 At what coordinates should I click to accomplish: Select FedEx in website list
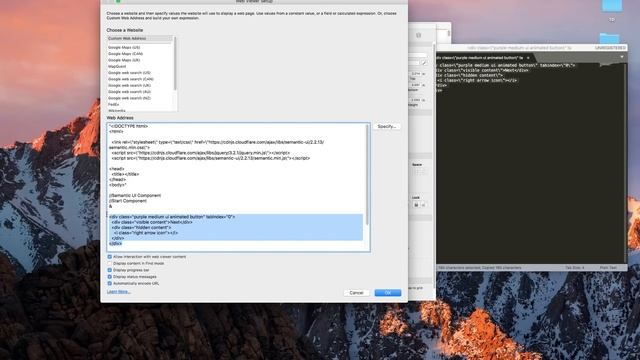click(113, 104)
